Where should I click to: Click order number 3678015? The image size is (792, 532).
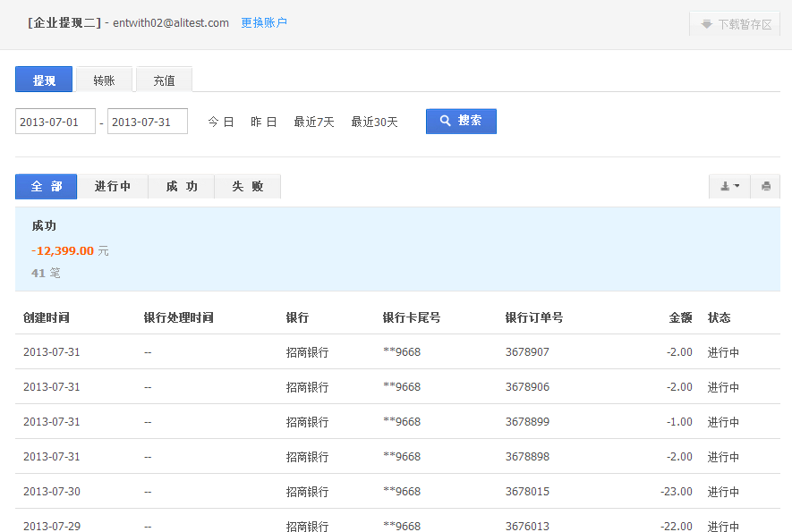(527, 491)
